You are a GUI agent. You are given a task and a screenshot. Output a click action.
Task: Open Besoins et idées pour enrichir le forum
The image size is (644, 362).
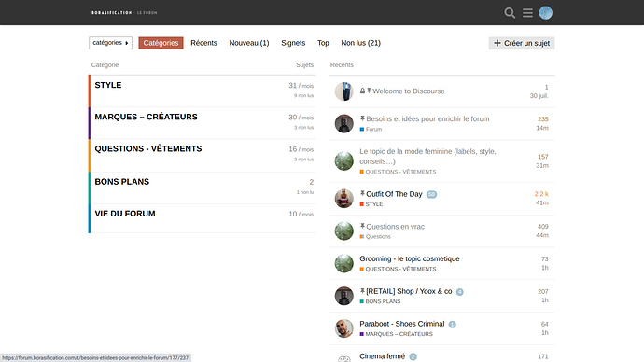click(427, 118)
